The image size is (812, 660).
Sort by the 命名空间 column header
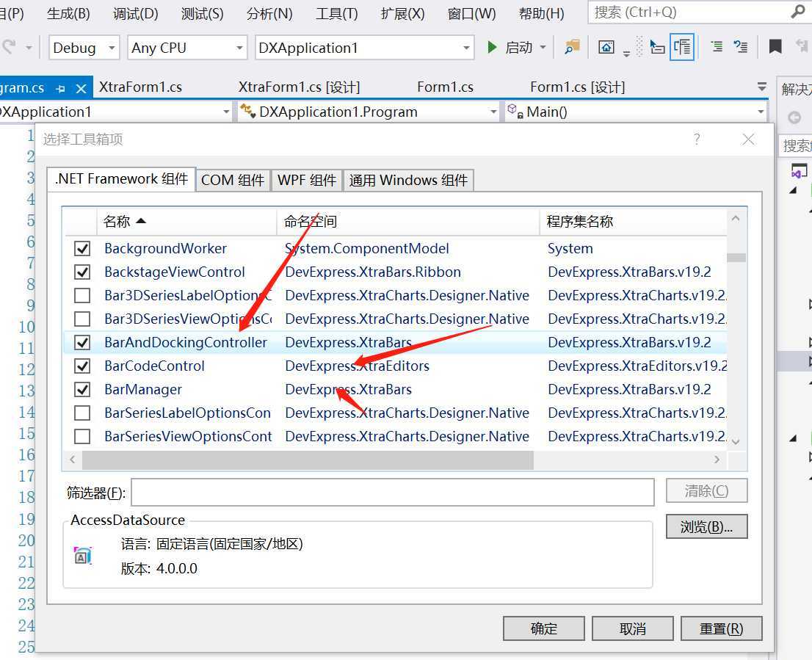click(408, 222)
